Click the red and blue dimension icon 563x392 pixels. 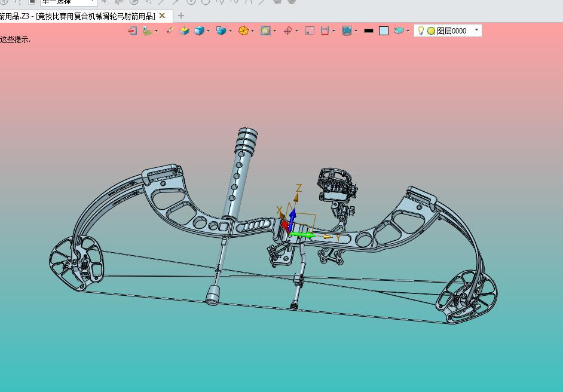point(325,31)
